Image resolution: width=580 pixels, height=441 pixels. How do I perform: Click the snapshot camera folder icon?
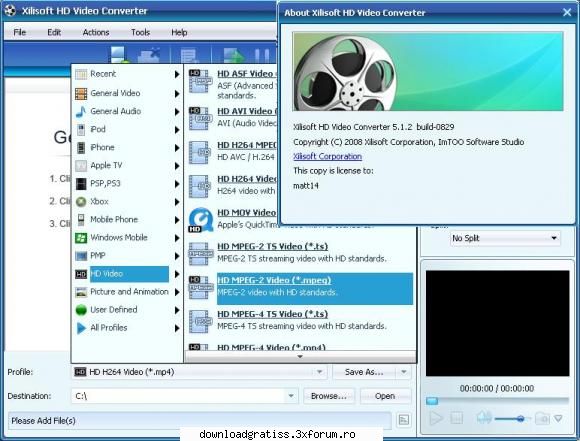(542, 418)
